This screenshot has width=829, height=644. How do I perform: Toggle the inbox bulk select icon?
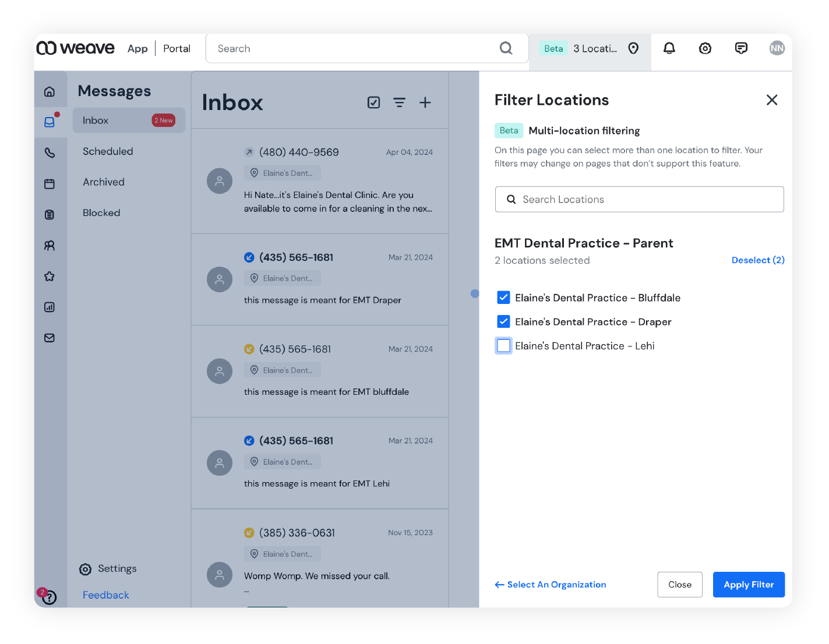(373, 102)
